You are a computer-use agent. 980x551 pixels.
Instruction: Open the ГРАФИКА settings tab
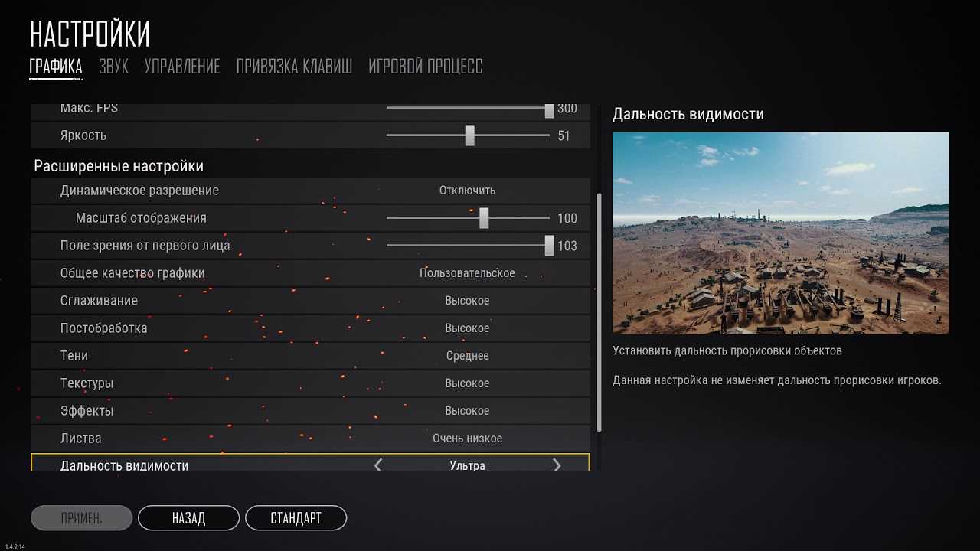(56, 67)
